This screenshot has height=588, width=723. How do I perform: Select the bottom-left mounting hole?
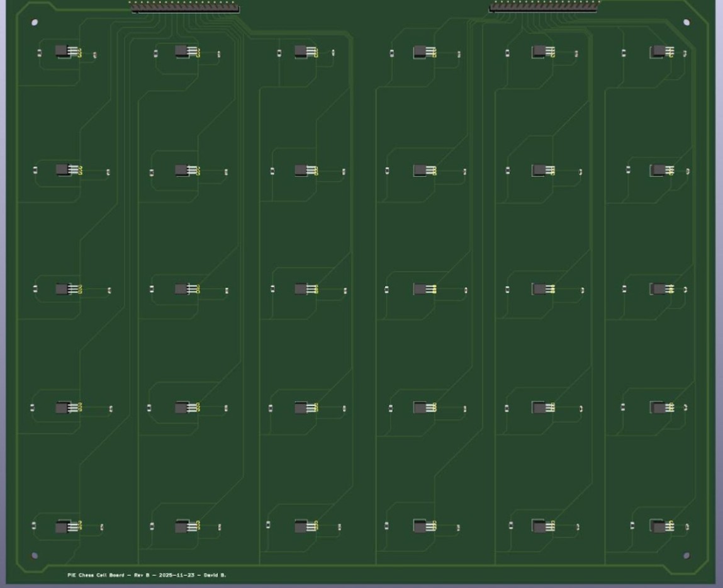pos(34,555)
